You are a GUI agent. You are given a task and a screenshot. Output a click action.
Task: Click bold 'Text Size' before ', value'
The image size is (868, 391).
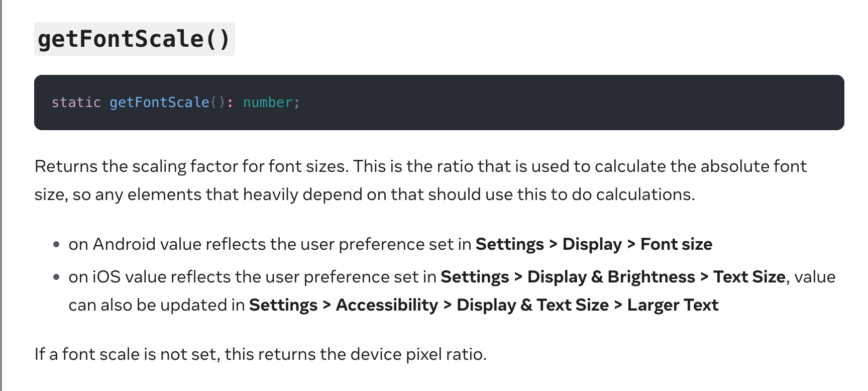pyautogui.click(x=749, y=277)
